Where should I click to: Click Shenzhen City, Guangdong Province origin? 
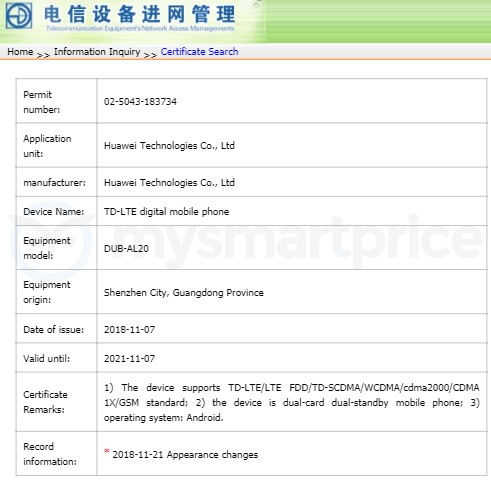coord(184,293)
